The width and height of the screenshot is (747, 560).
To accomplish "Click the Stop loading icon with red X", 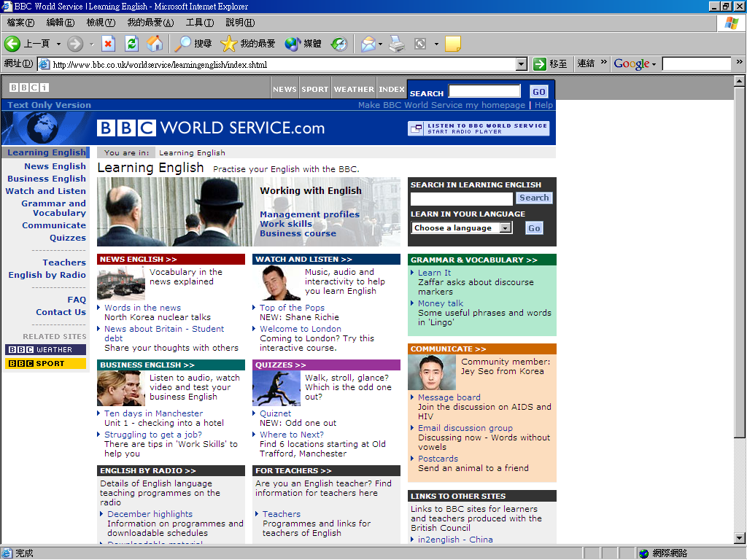I will pyautogui.click(x=109, y=44).
